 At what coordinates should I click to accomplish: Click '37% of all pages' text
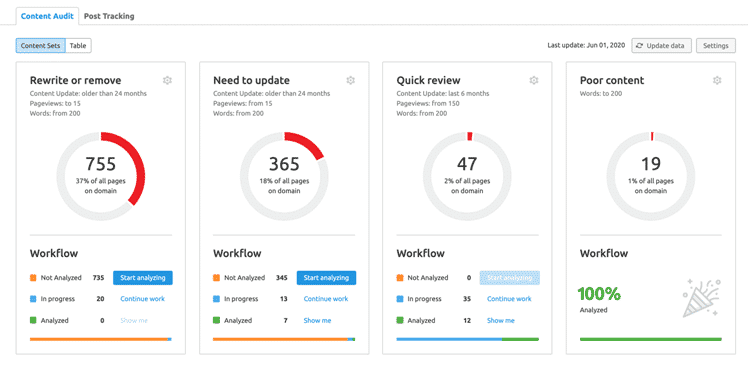101,181
